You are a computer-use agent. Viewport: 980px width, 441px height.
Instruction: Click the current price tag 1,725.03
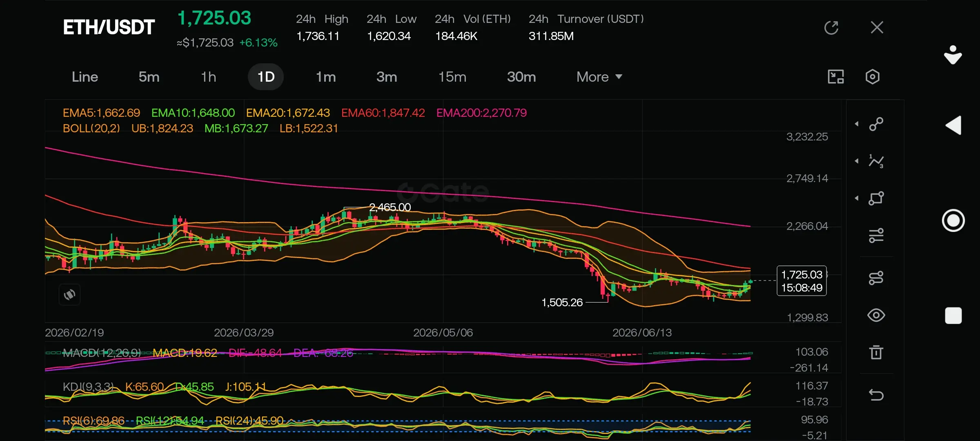pyautogui.click(x=802, y=281)
